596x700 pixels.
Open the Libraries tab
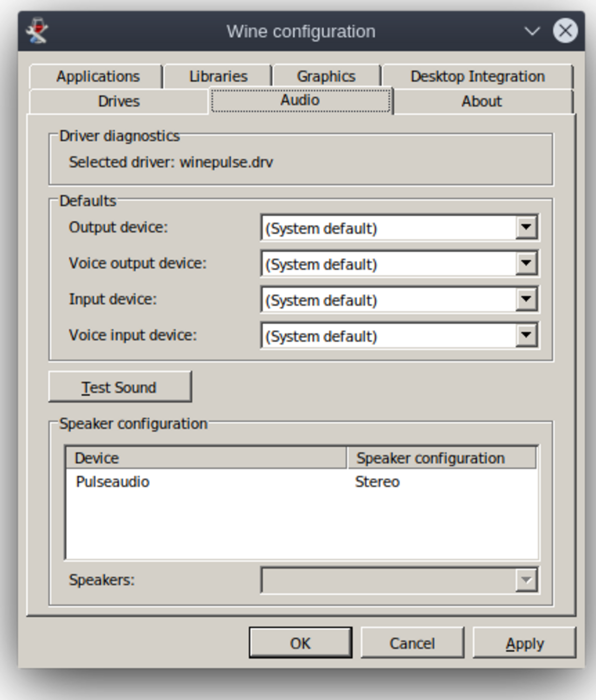click(x=218, y=76)
